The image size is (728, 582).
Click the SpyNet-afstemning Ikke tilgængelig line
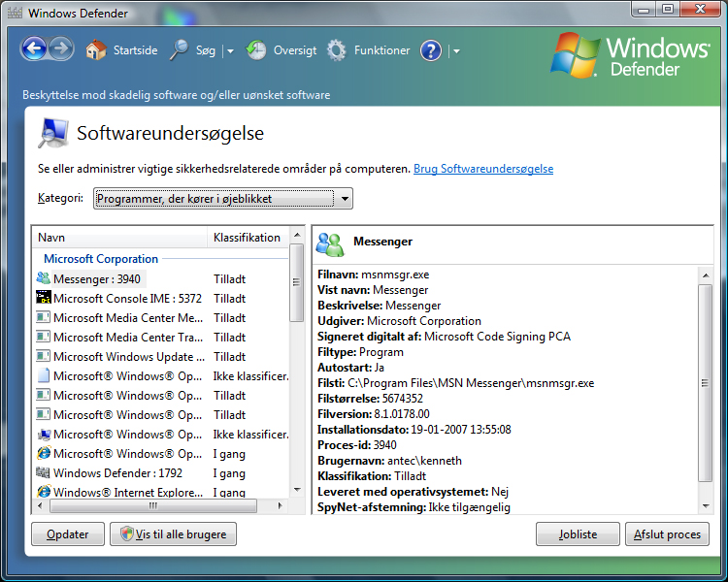[x=414, y=507]
